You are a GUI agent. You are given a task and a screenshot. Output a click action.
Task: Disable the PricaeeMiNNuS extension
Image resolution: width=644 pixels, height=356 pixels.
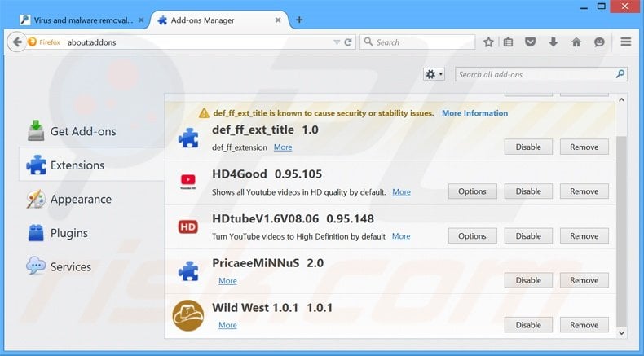[528, 280]
